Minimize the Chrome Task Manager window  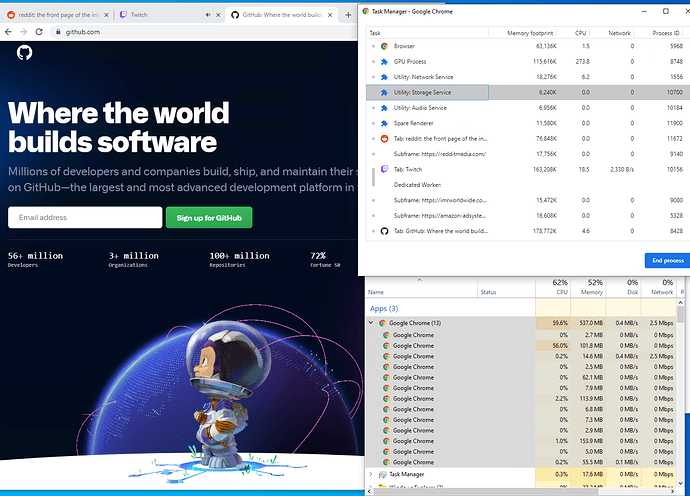644,11
